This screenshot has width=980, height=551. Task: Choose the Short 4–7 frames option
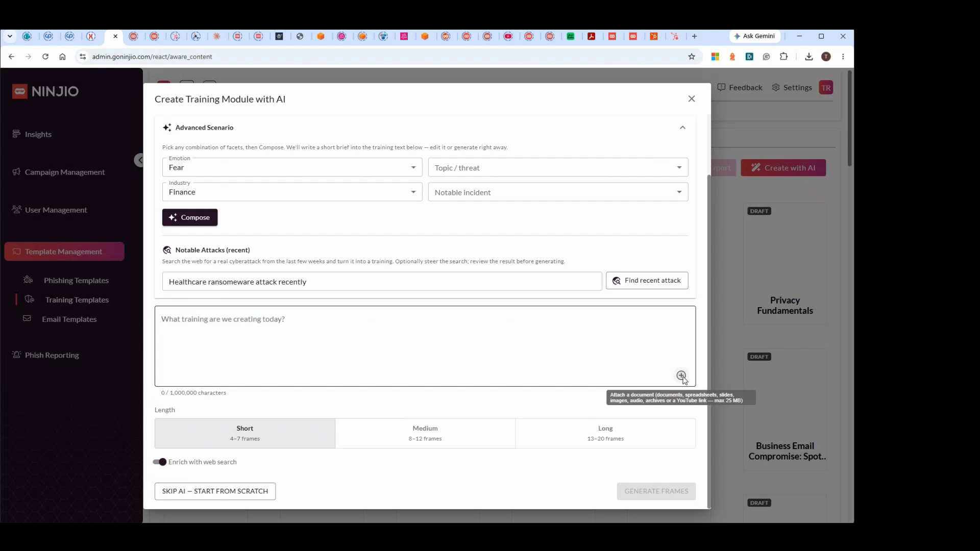(245, 433)
